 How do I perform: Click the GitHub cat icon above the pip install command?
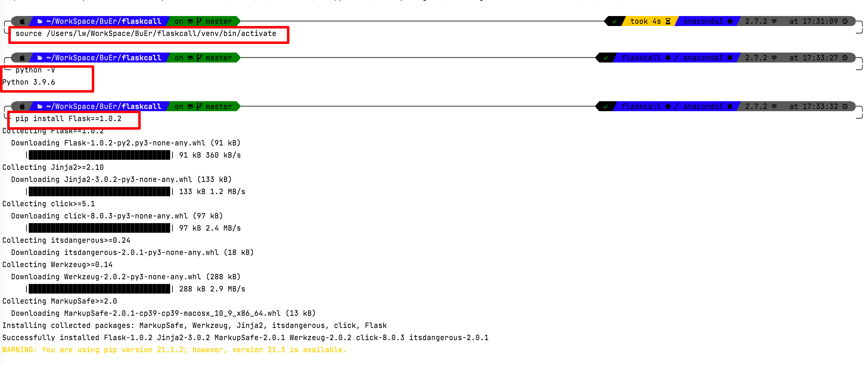pyautogui.click(x=190, y=106)
